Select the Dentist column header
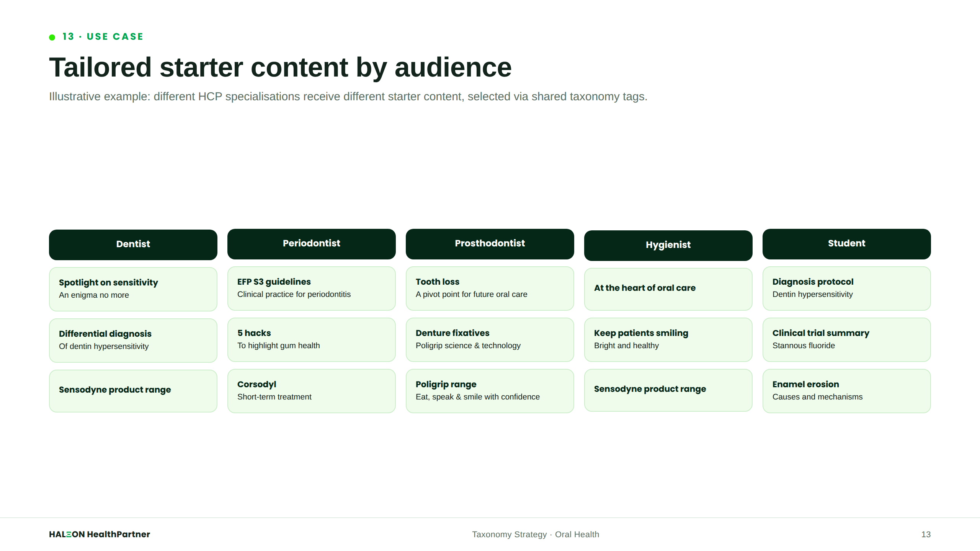The width and height of the screenshot is (980, 551). pos(133,245)
